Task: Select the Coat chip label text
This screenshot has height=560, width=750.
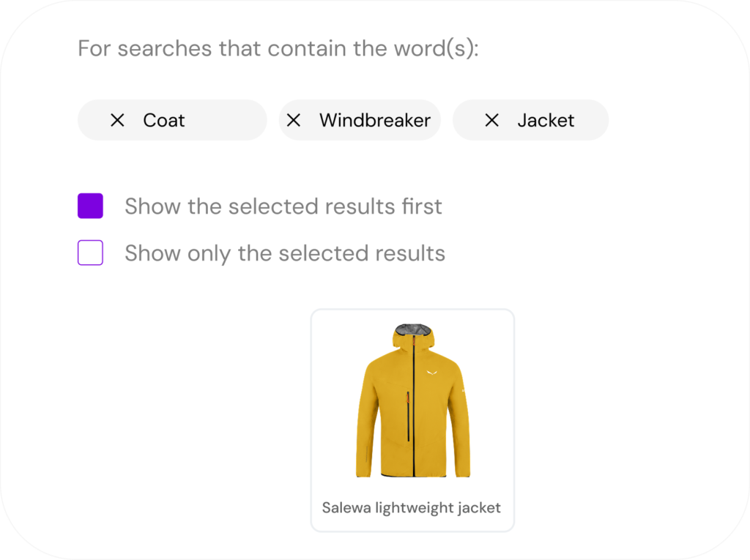Action: pyautogui.click(x=164, y=121)
